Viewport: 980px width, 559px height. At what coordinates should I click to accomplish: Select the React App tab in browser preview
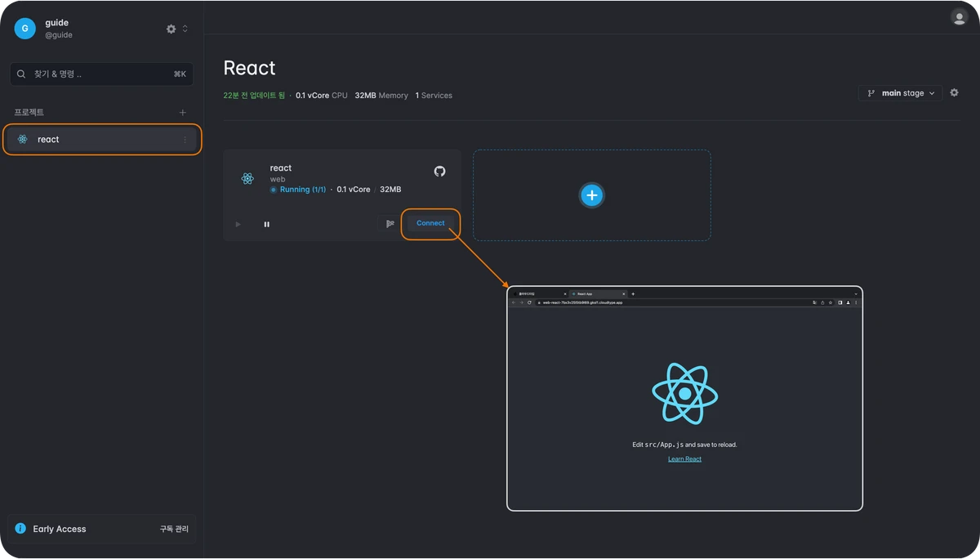click(599, 293)
